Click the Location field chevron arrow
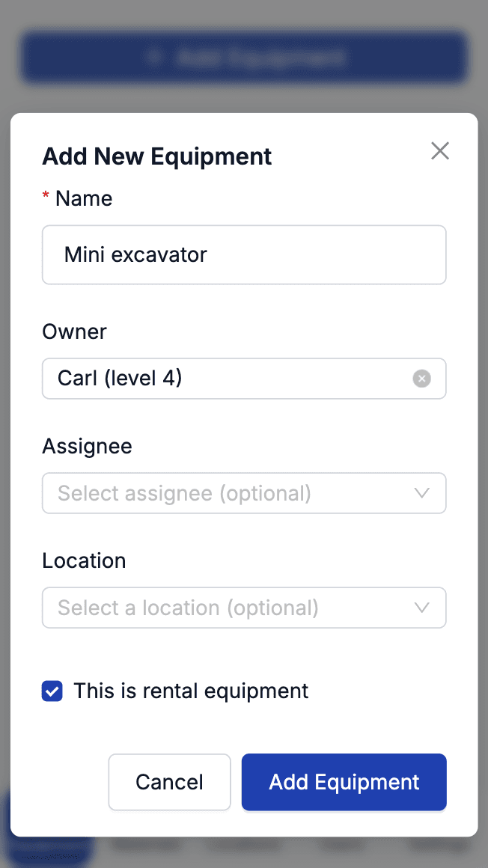 point(422,608)
